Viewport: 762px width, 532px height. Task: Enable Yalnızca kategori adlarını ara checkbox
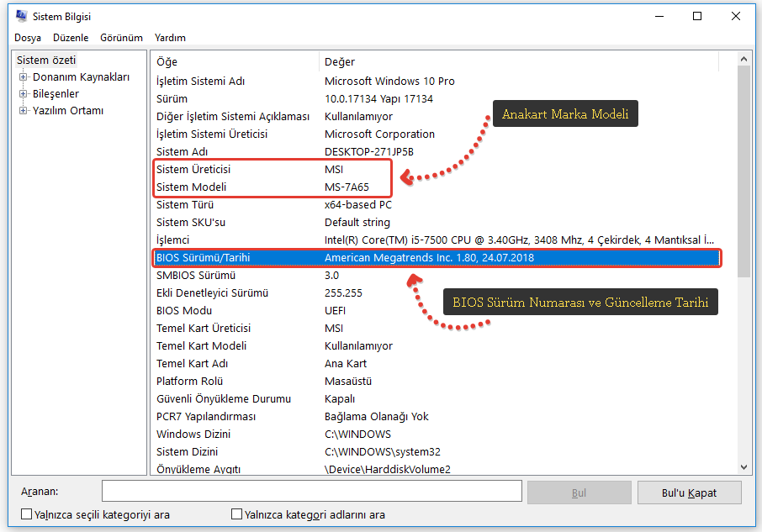237,514
